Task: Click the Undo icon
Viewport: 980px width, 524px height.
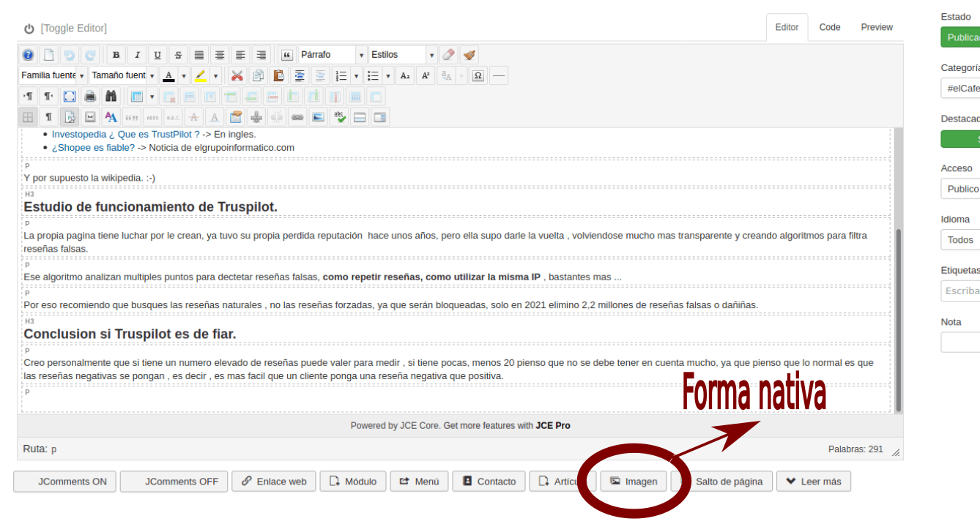Action: point(69,55)
